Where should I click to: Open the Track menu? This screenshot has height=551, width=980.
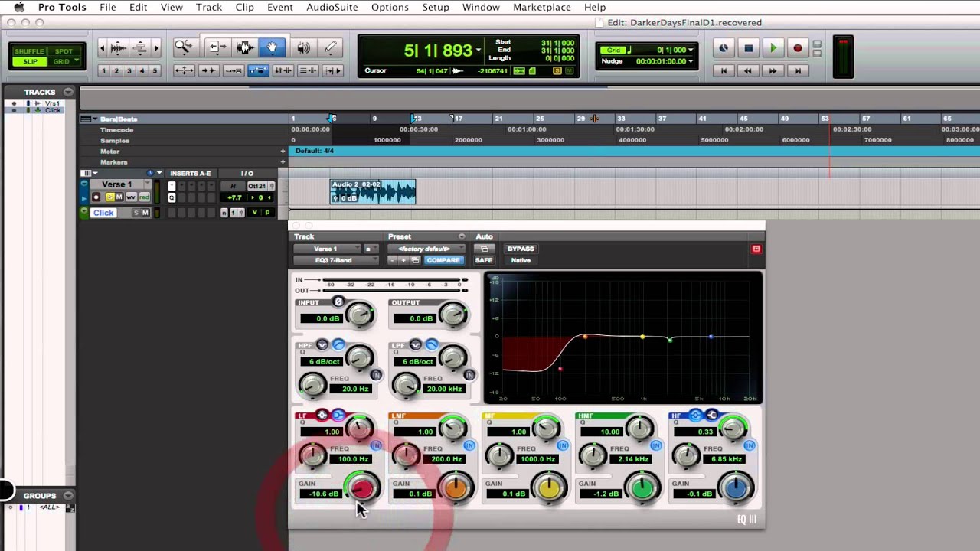click(x=208, y=8)
